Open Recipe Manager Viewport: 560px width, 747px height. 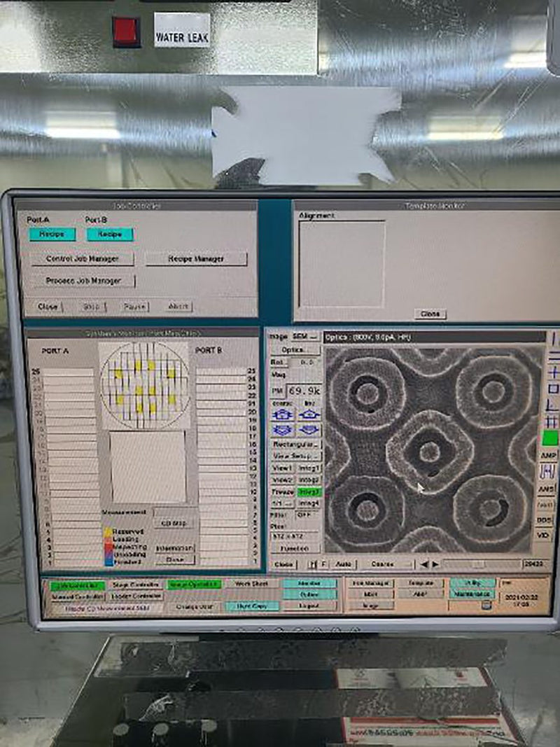coord(196,259)
